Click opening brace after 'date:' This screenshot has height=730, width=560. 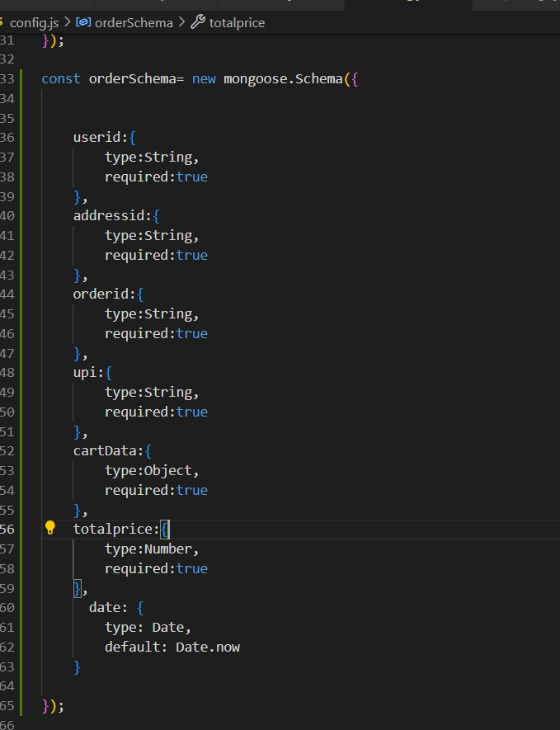140,608
